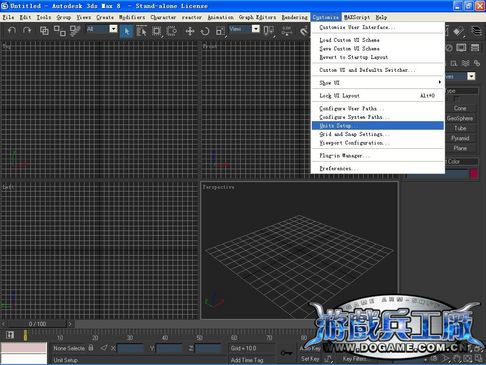Open the selection filter All dropdown

114,29
